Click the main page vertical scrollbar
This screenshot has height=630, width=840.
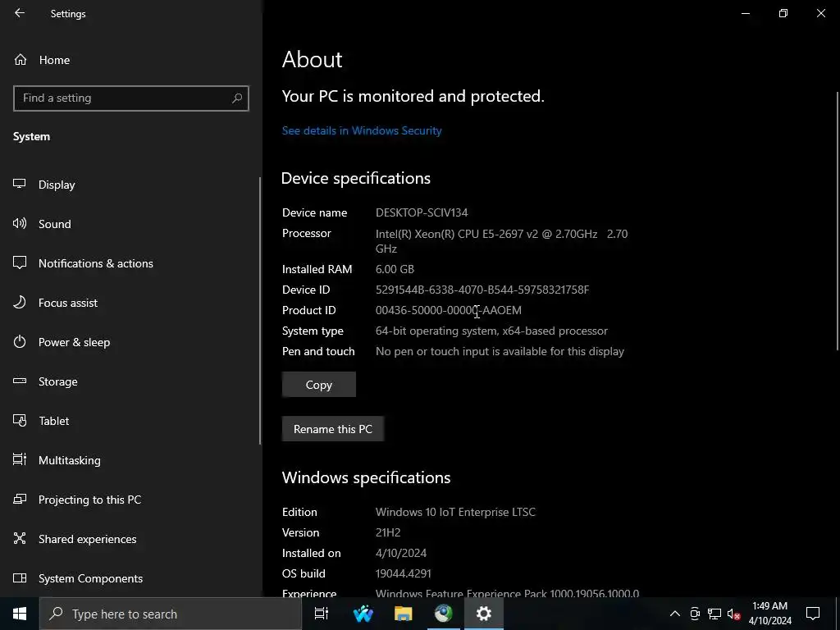coord(838,221)
